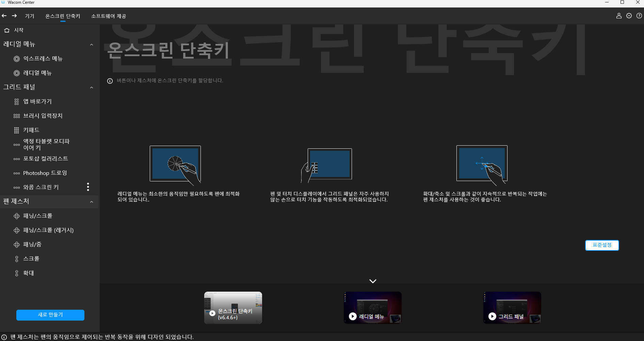Screen dimensions: 644x341
Task: Open 와콤 스크린 키 entry
Action: click(41, 187)
